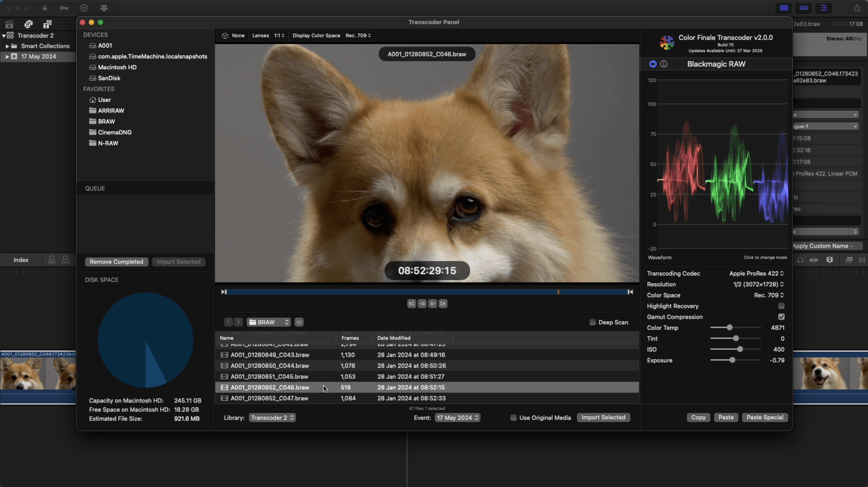The height and width of the screenshot is (487, 868).
Task: Click the headphones icon in the timeline toolbar
Action: 800,260
